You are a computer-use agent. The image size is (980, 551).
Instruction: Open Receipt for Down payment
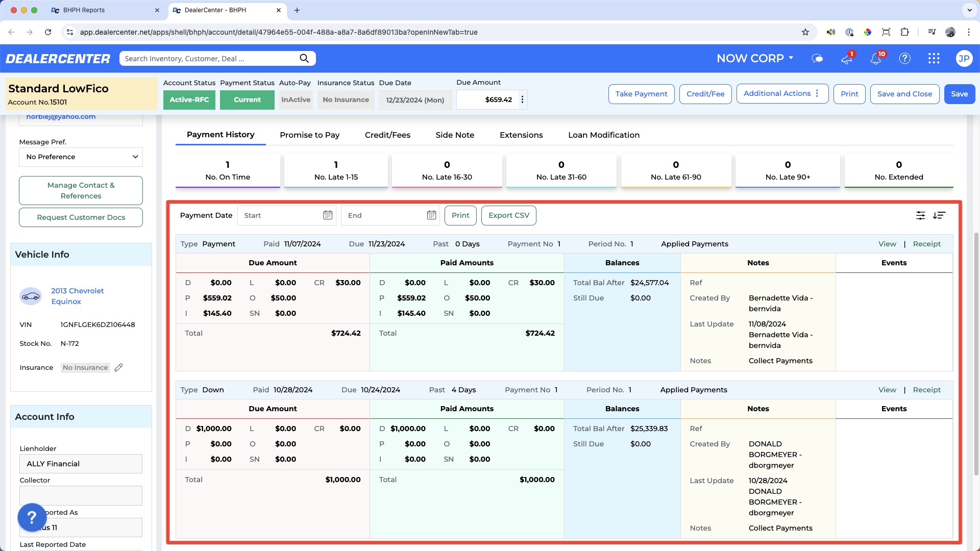(926, 390)
